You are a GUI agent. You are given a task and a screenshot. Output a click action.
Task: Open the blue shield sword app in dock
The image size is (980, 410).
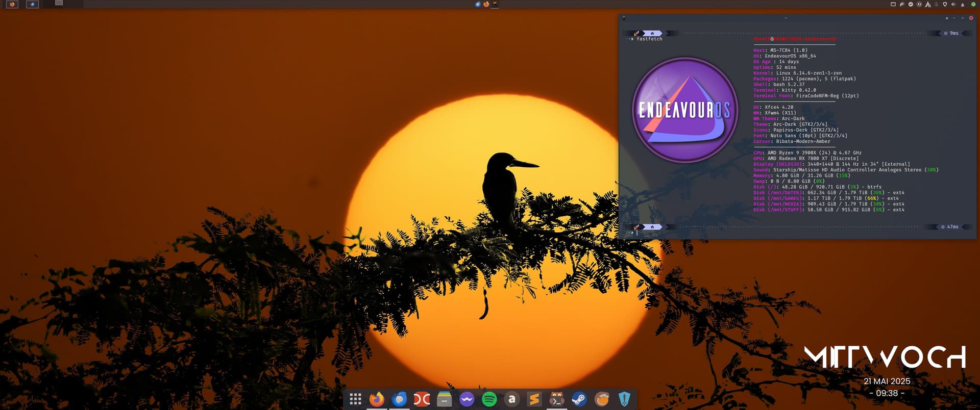[624, 399]
